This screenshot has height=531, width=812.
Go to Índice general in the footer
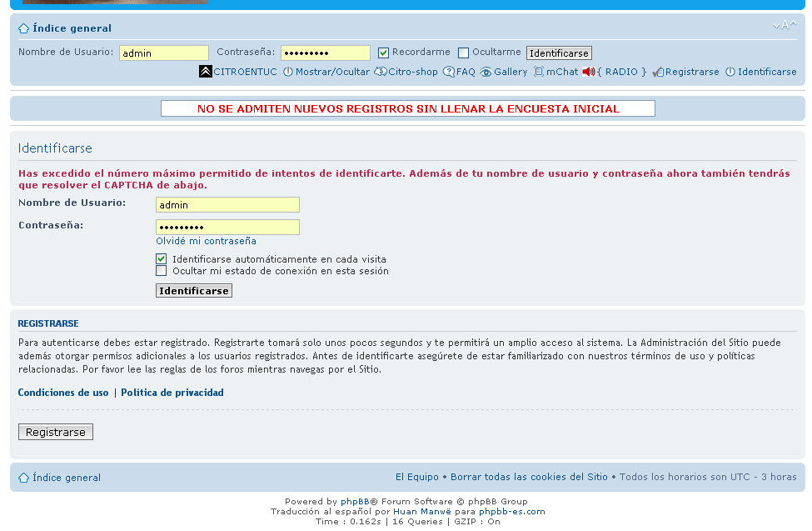[67, 478]
